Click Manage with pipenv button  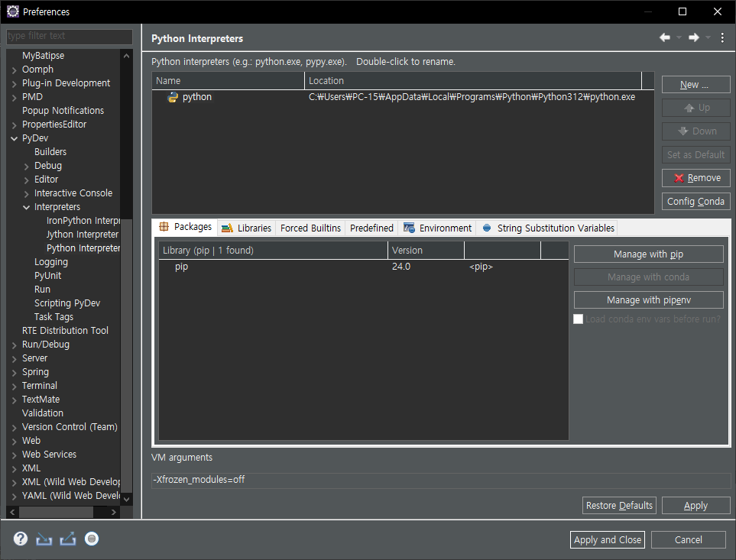(648, 300)
